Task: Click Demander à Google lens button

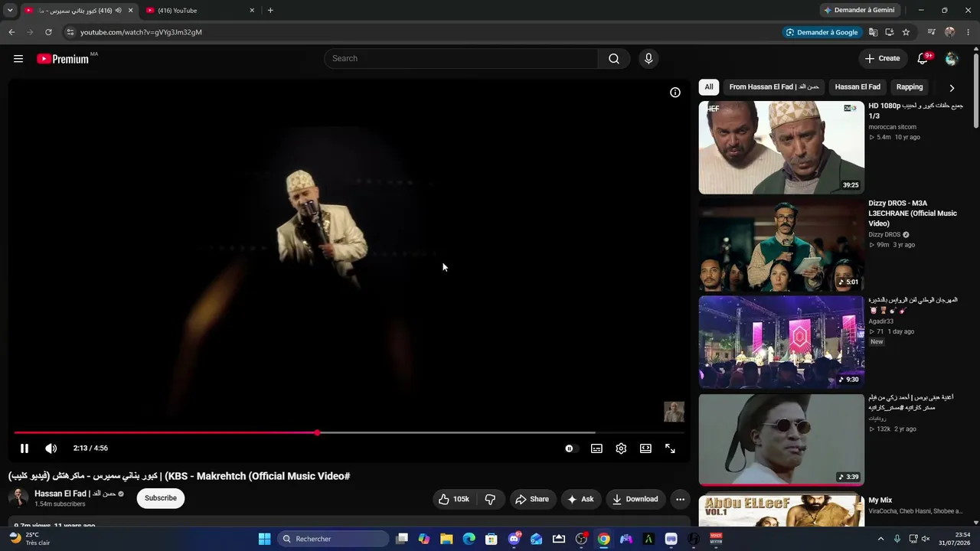Action: pos(823,32)
